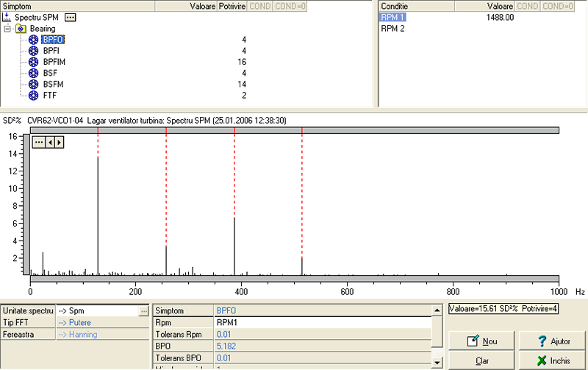Viewport: 588px width, 370px height.
Task: Click the BSFM bearing symptom icon
Action: click(x=33, y=84)
